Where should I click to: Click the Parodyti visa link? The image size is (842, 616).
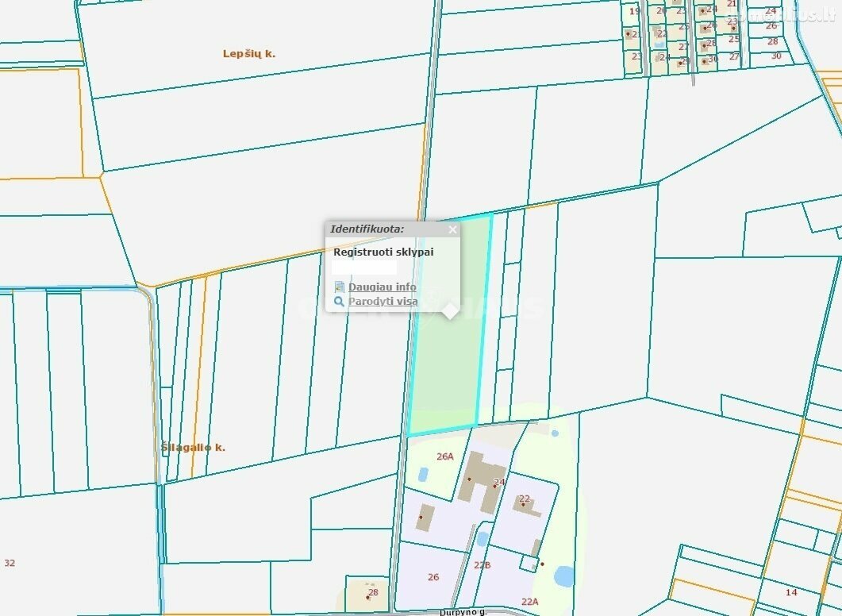(383, 302)
